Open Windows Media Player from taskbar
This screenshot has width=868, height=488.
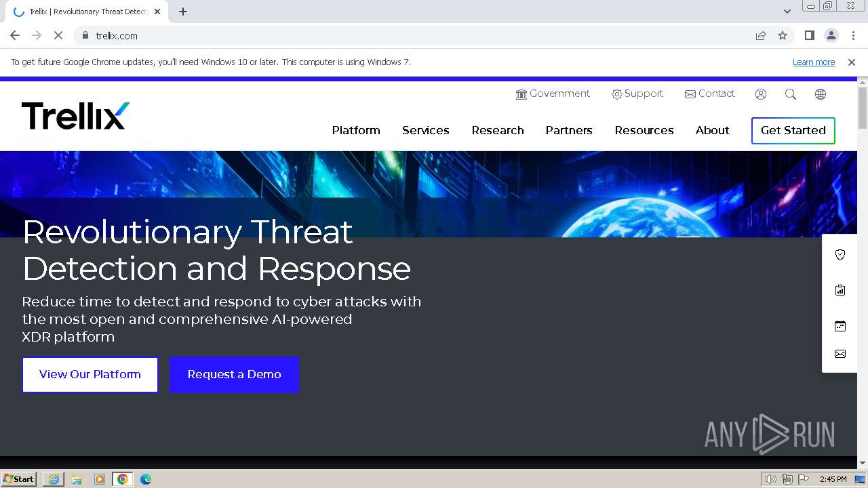coord(100,479)
